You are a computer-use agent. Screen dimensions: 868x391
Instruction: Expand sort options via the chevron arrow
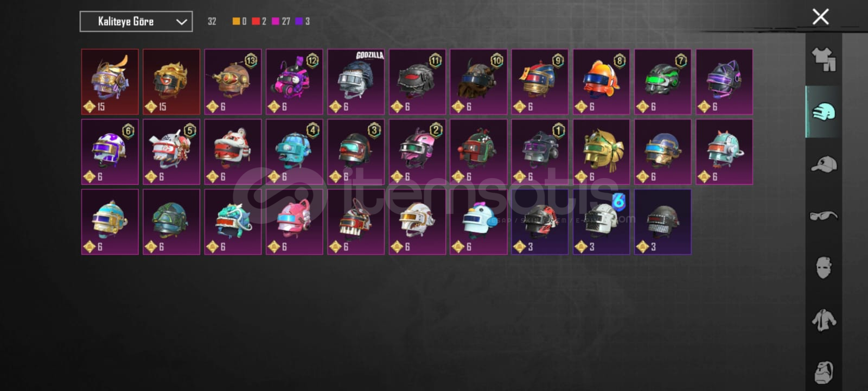[x=181, y=22]
